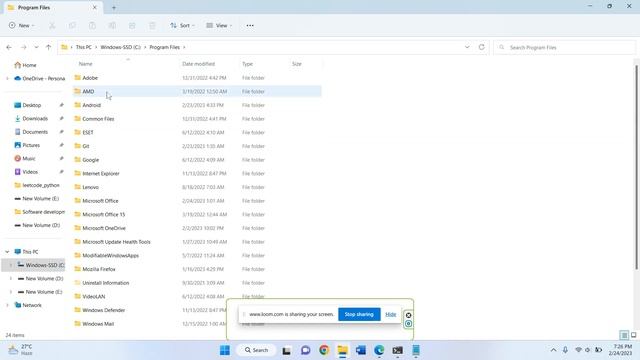Sort by the Type column header
Screen dimensions: 640x360
pos(247,64)
